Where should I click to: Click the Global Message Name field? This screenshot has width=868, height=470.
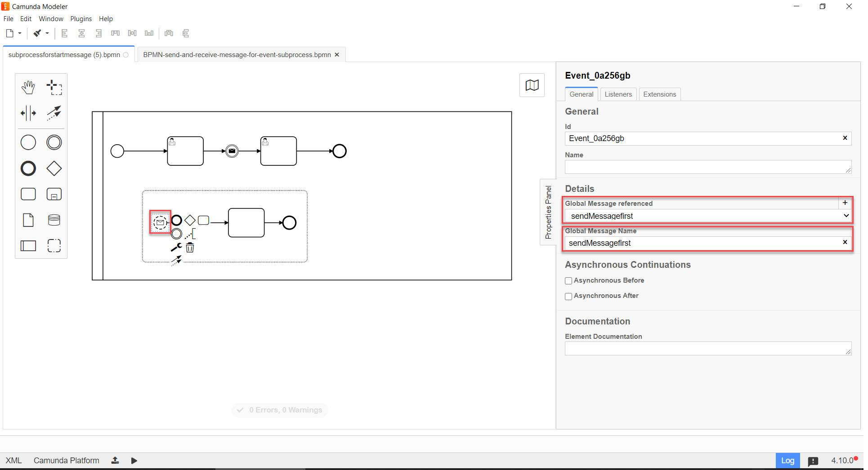click(708, 243)
